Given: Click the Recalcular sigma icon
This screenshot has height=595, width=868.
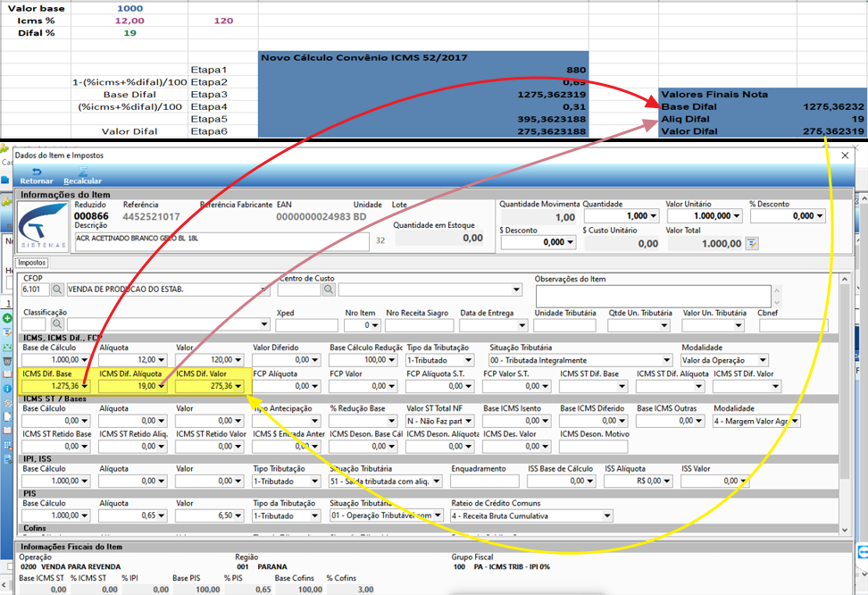Looking at the screenshot, I should 82,172.
